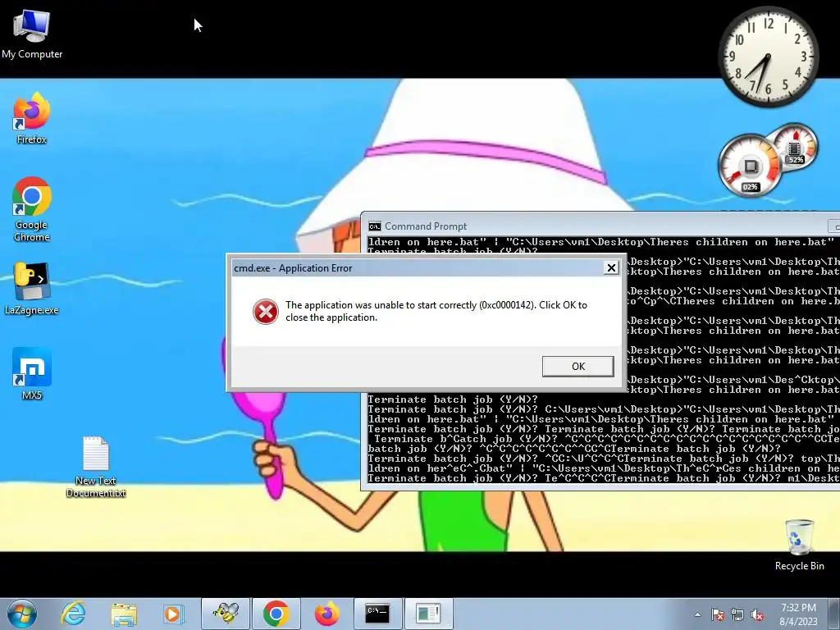Close the cmd.exe Application Error dialog
The width and height of the screenshot is (840, 630).
(x=610, y=268)
